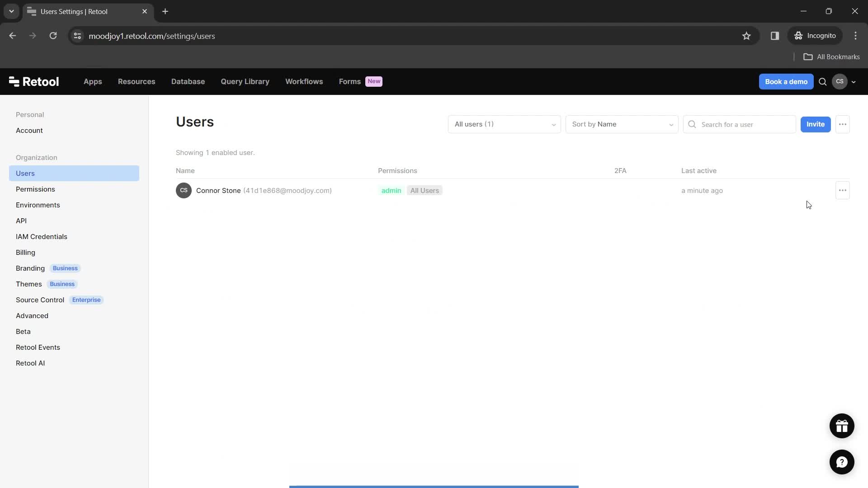868x488 pixels.
Task: Click the Account settings link
Action: [x=29, y=130]
